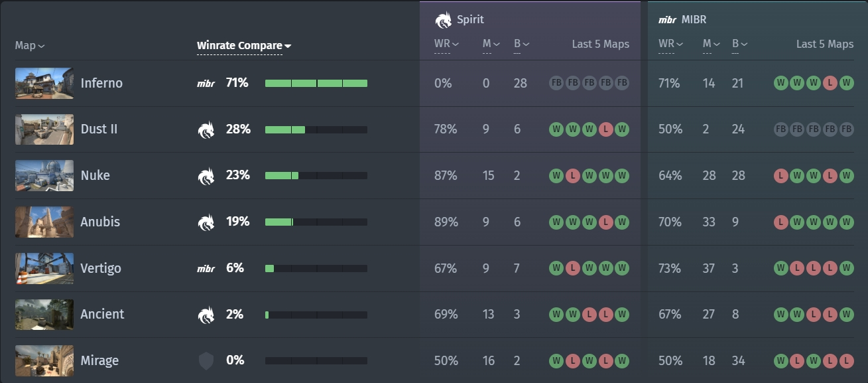
Task: Click the Inferno winrate comparison bar
Action: click(x=316, y=84)
